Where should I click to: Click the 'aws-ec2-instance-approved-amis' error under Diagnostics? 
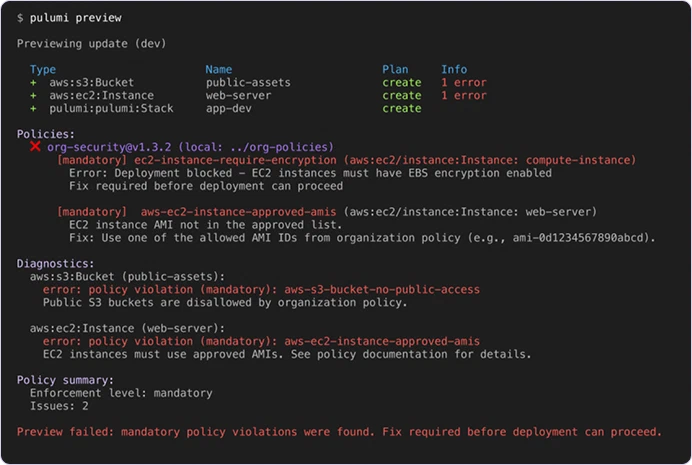tap(261, 341)
